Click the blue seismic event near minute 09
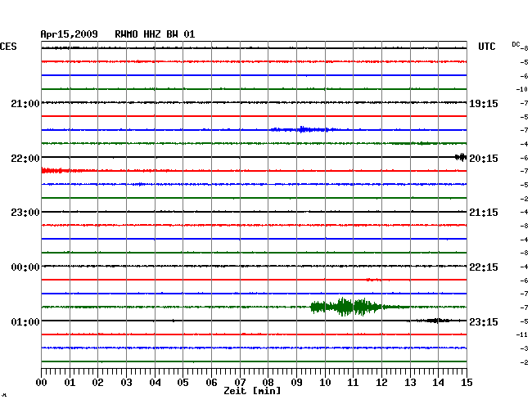Image resolution: width=532 pixels, height=404 pixels. [304, 129]
